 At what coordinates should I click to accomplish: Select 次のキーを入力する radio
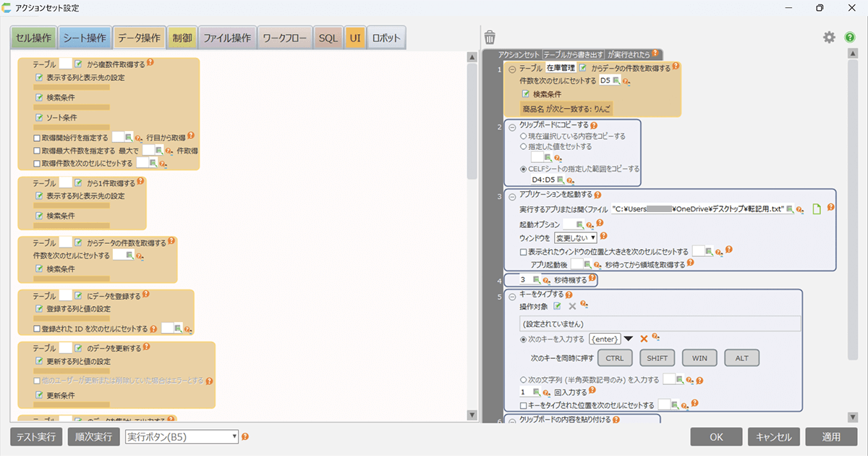(524, 339)
